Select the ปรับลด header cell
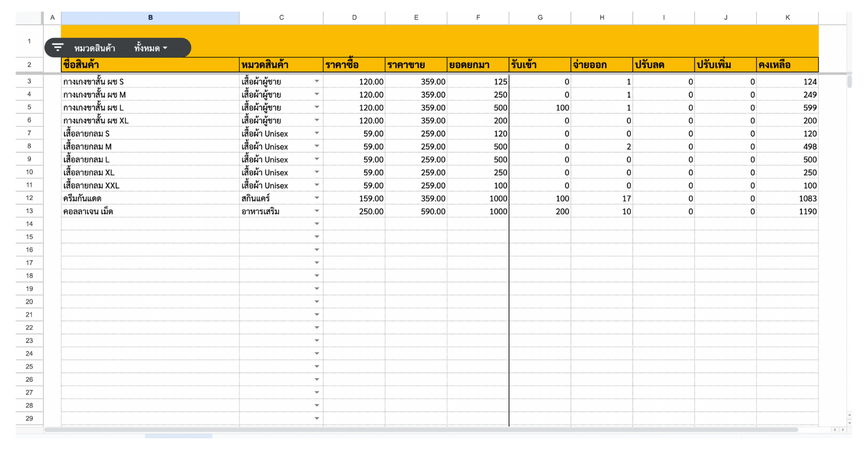 coord(664,65)
